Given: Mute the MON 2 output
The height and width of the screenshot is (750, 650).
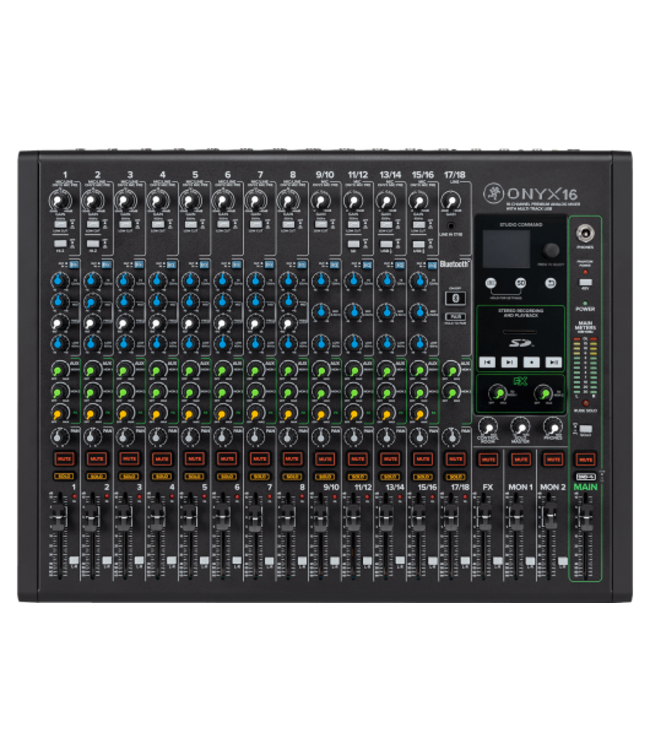Looking at the screenshot, I should tap(553, 460).
